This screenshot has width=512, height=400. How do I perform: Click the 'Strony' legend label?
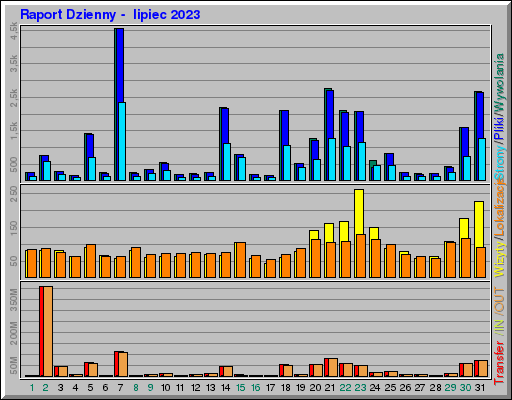tap(499, 162)
